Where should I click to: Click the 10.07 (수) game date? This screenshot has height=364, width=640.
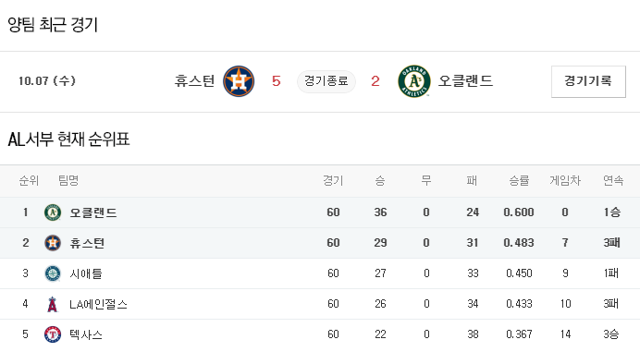(x=47, y=80)
